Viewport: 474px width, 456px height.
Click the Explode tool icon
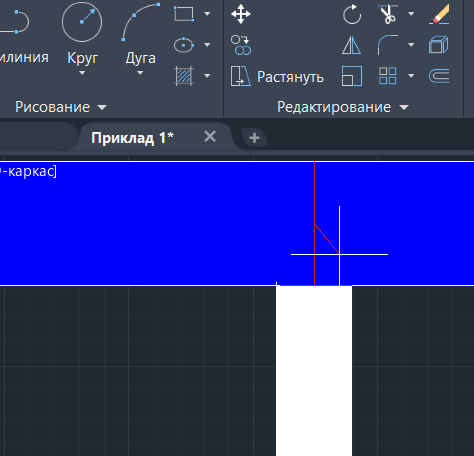pyautogui.click(x=439, y=45)
